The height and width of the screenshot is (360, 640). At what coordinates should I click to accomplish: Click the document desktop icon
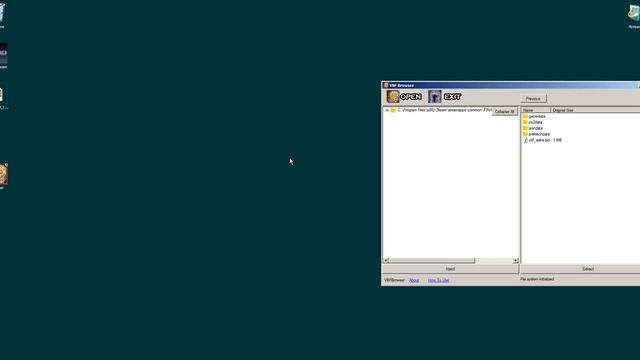click(x=2, y=95)
